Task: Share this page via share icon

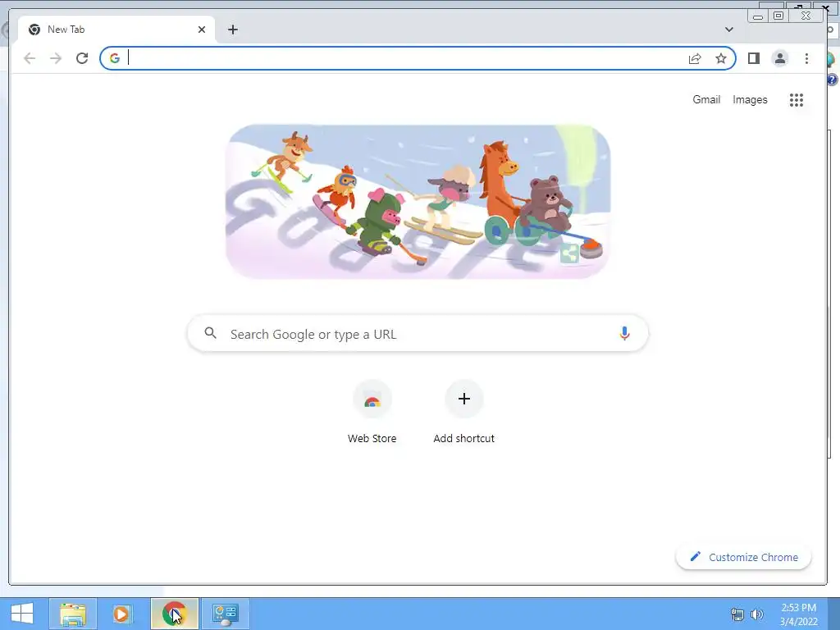Action: [695, 58]
